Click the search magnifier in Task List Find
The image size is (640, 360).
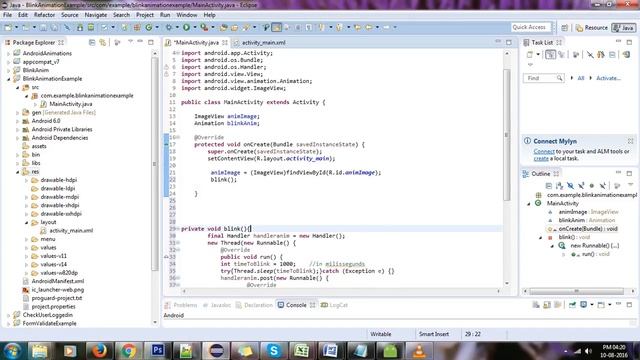coord(559,78)
